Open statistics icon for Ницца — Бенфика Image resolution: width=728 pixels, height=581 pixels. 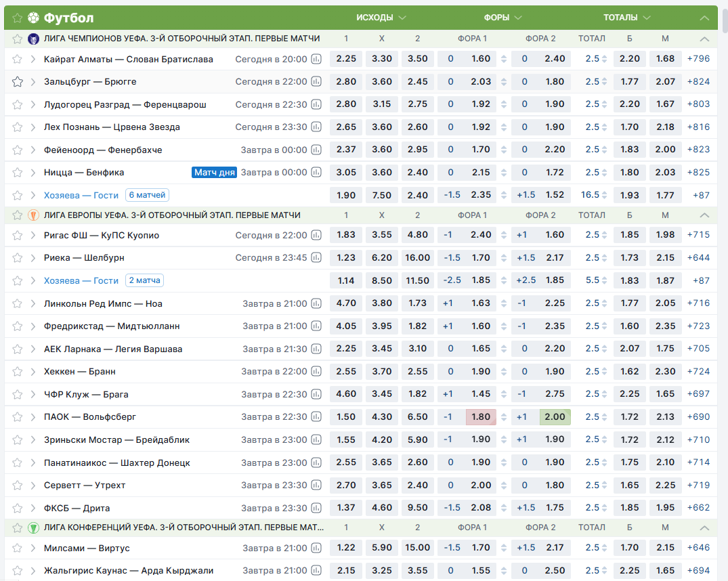pos(316,172)
